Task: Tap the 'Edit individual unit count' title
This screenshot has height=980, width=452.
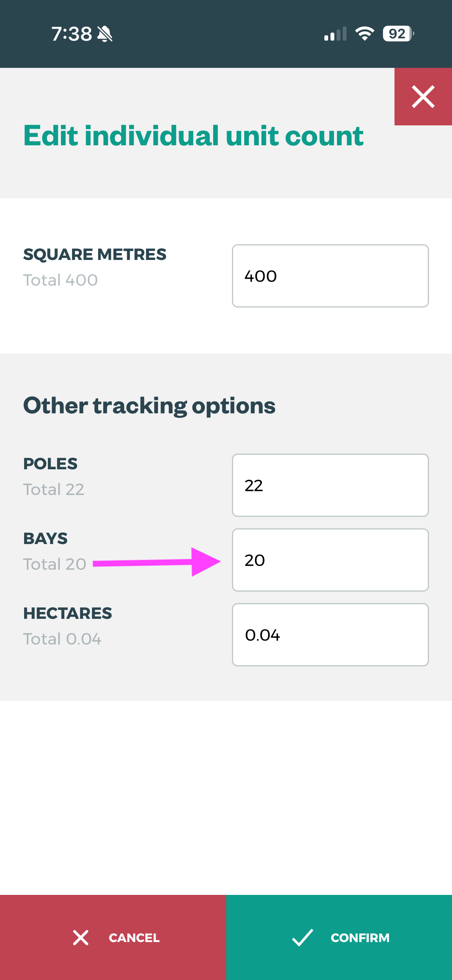Action: 193,135
